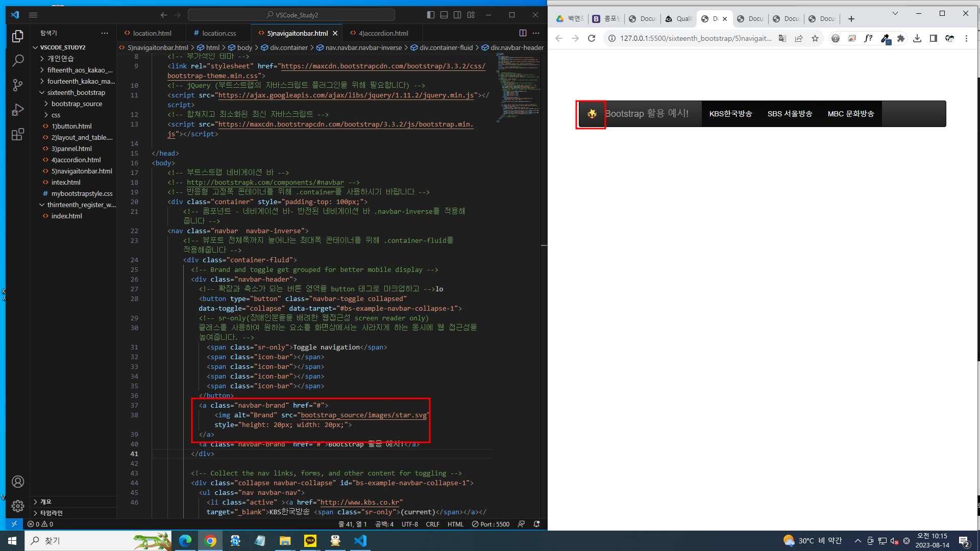Open Run and Debug view

coord(18,110)
